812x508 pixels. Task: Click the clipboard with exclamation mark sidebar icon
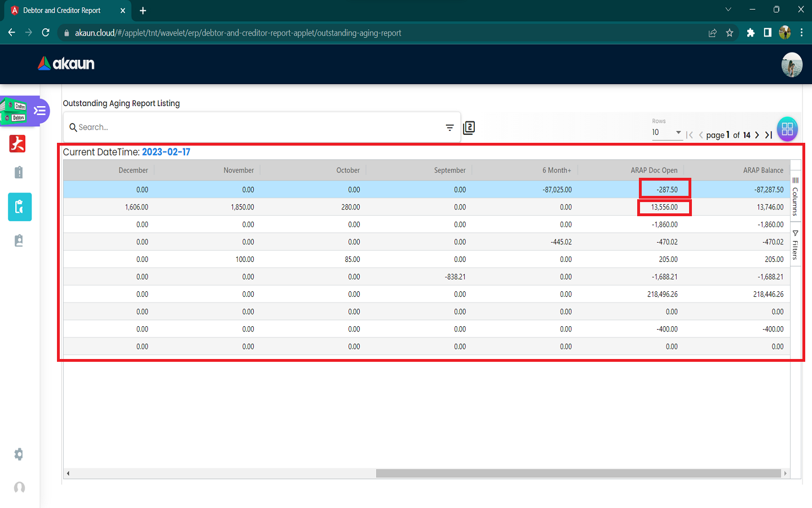[x=19, y=173]
